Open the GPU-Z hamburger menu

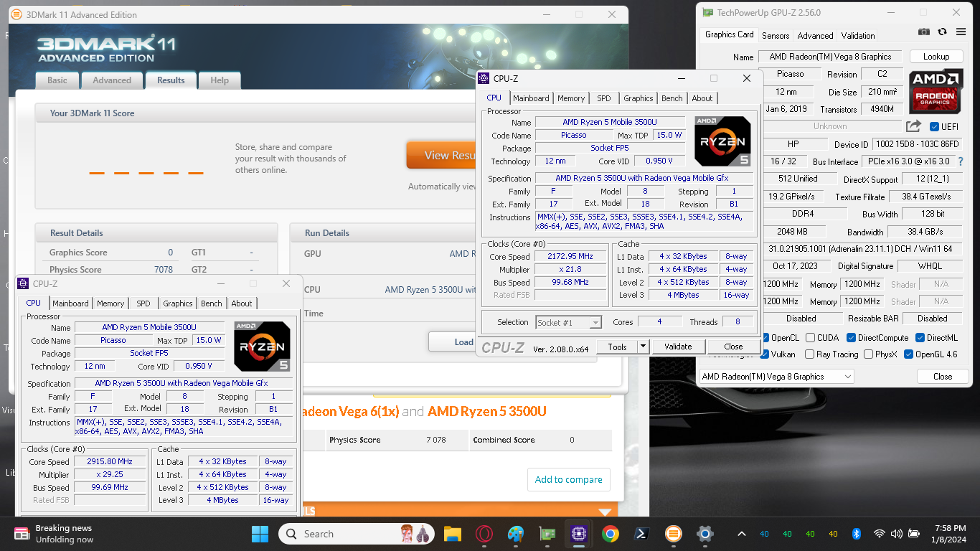pyautogui.click(x=960, y=32)
